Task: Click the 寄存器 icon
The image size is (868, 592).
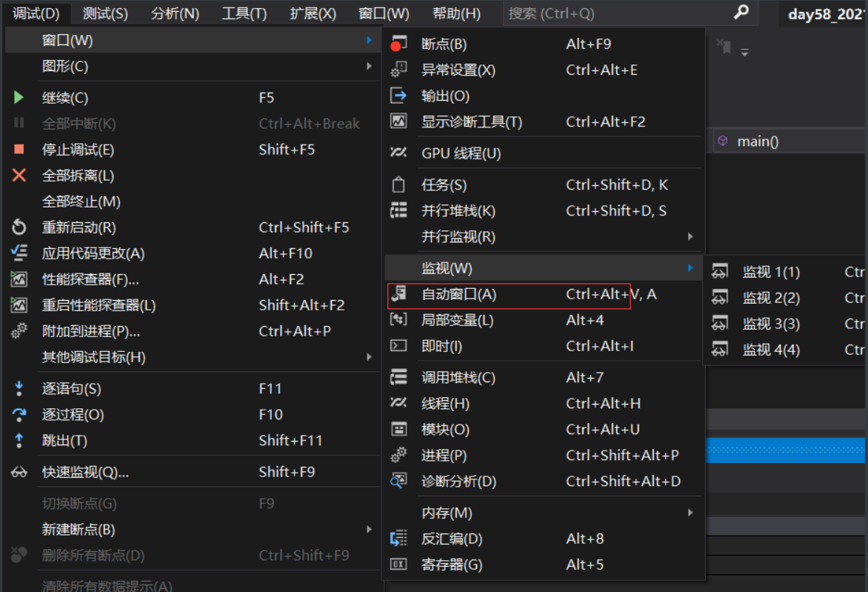Action: (398, 565)
